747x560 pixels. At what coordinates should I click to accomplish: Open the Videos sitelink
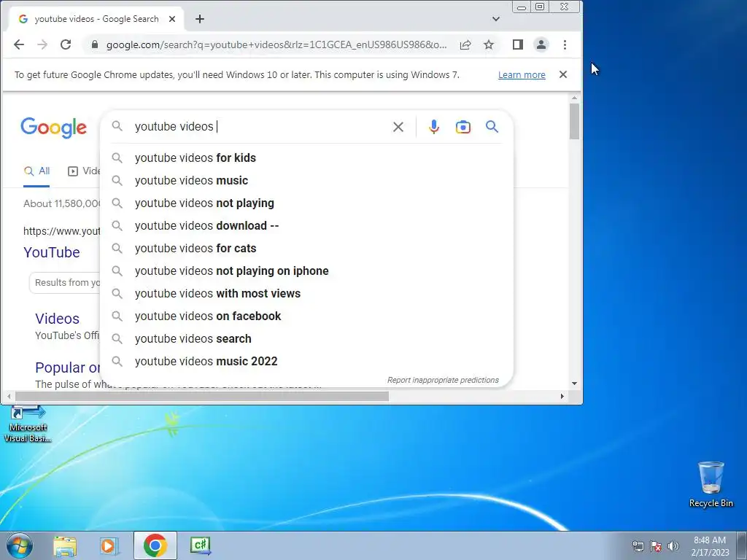click(x=57, y=319)
